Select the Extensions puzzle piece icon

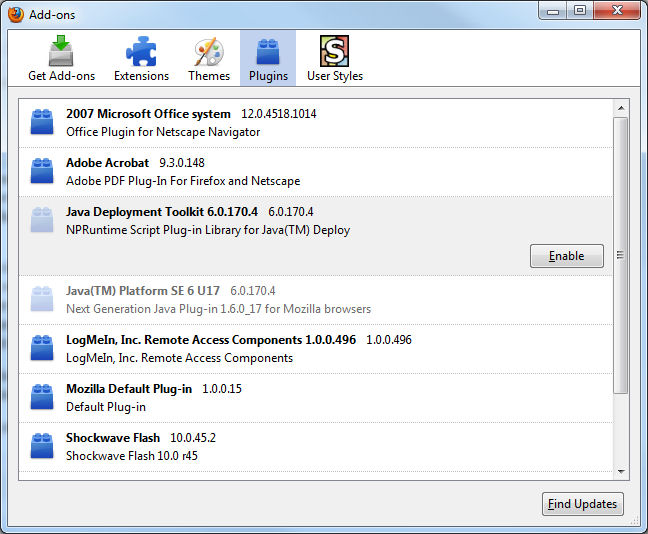pos(141,51)
